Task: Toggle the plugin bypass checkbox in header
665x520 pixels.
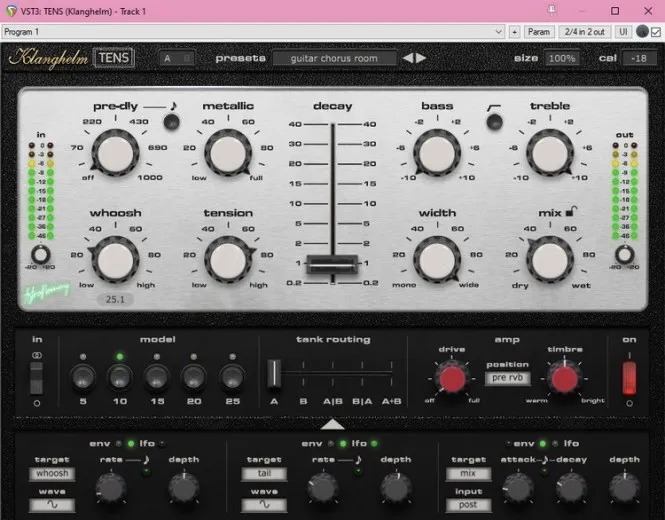Action: (x=655, y=32)
